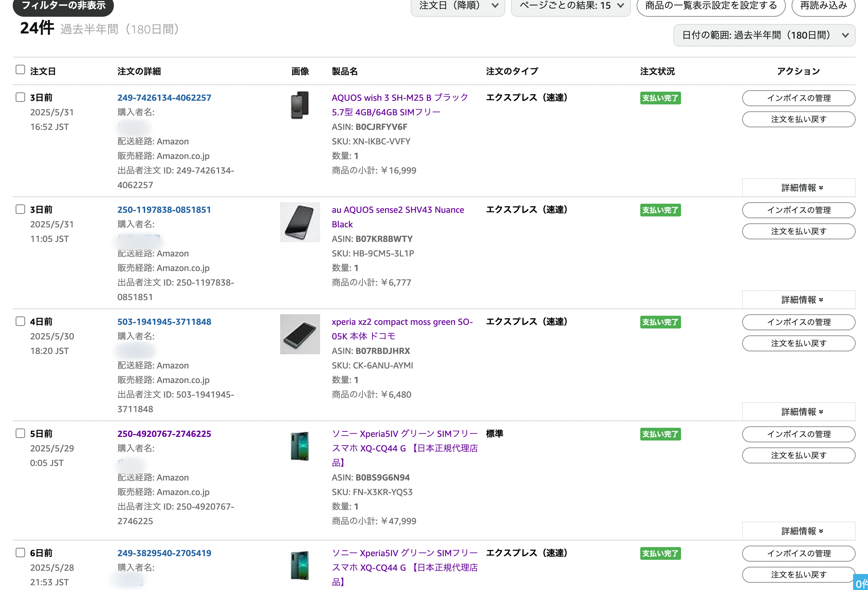The width and height of the screenshot is (868, 590).
Task: Click the フィルターの非表示 button
Action: 63,6
